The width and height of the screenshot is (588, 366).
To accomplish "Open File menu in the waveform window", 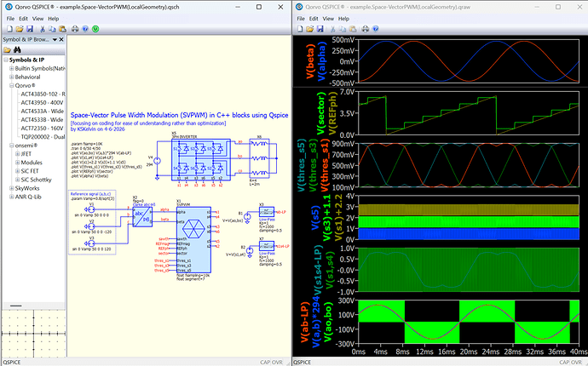I will click(301, 19).
